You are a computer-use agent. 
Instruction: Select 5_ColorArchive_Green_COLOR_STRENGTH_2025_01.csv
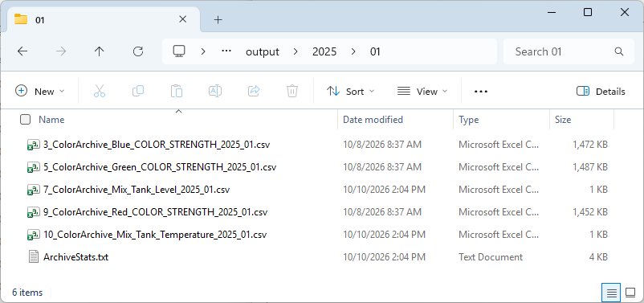[160, 167]
